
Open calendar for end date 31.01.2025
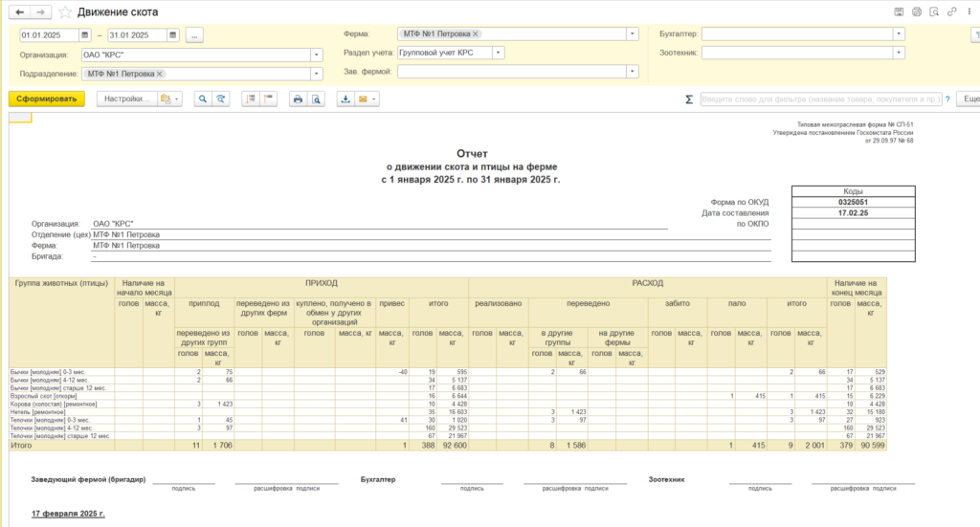tap(173, 35)
